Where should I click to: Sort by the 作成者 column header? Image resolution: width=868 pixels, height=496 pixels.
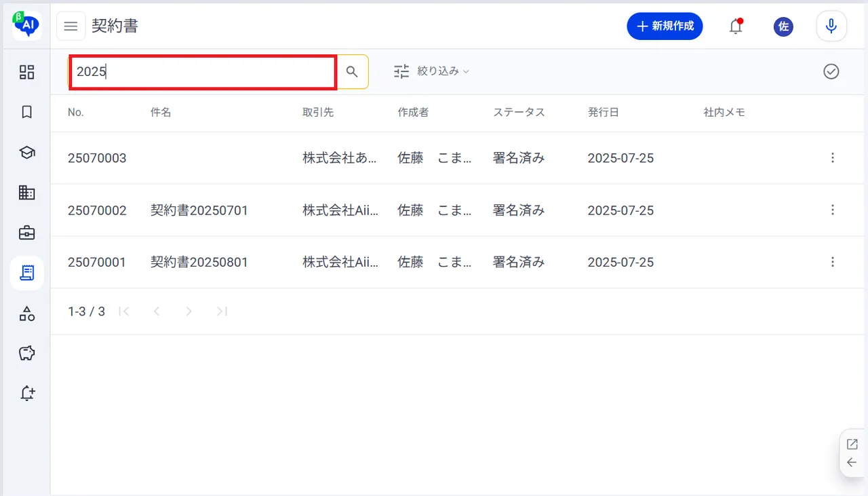tap(414, 113)
